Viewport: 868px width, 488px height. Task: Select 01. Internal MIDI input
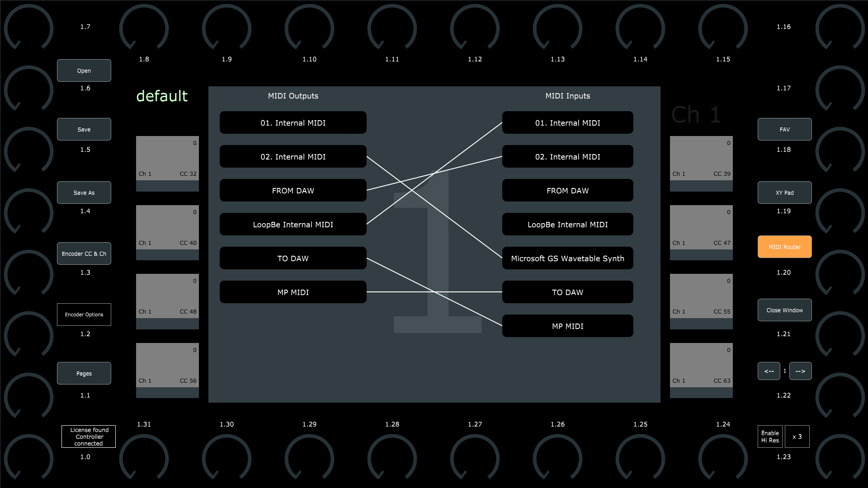[568, 122]
